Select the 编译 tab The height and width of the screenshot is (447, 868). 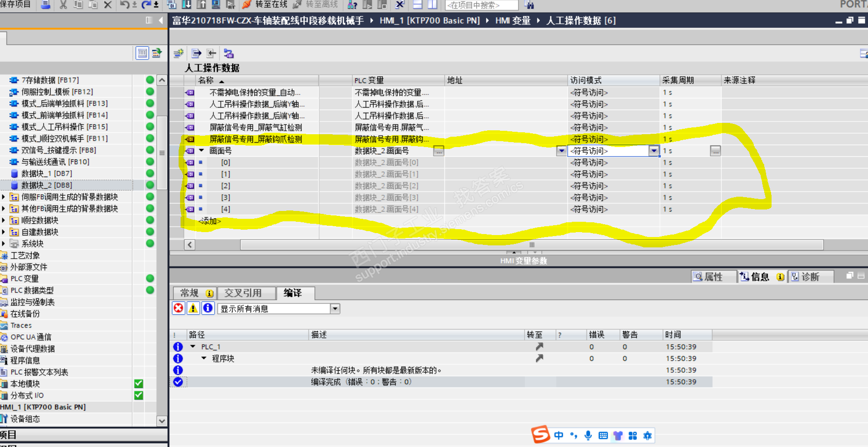[x=295, y=293]
